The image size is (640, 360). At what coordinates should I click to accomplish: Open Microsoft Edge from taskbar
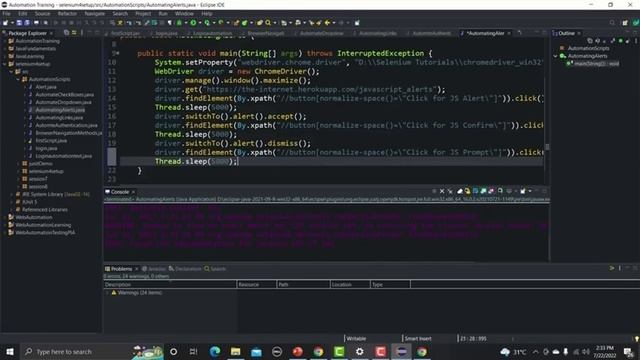point(215,351)
